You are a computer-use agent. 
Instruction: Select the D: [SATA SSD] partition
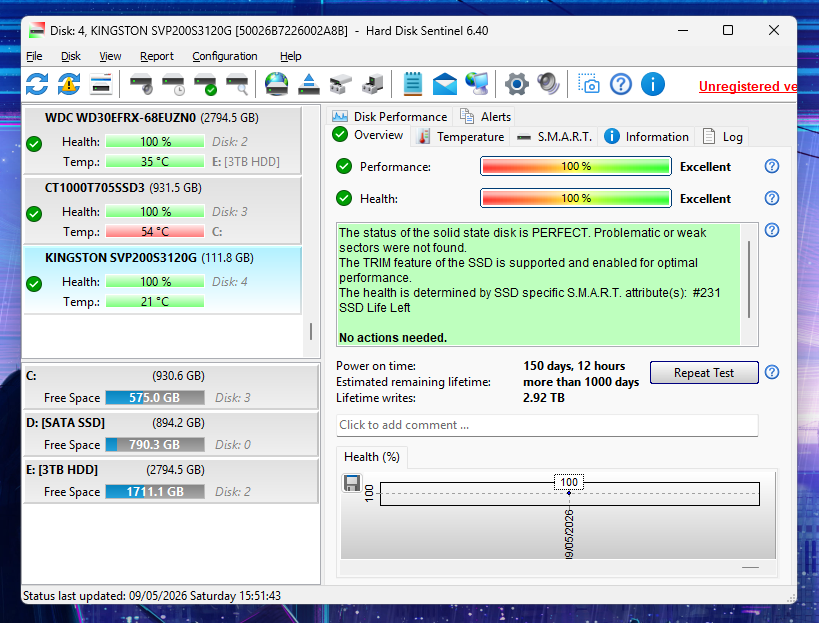[x=171, y=434]
